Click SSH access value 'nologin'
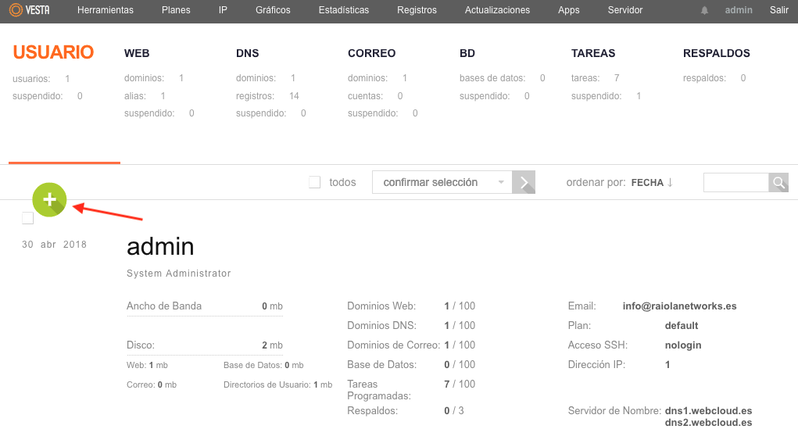Image resolution: width=798 pixels, height=447 pixels. click(683, 345)
